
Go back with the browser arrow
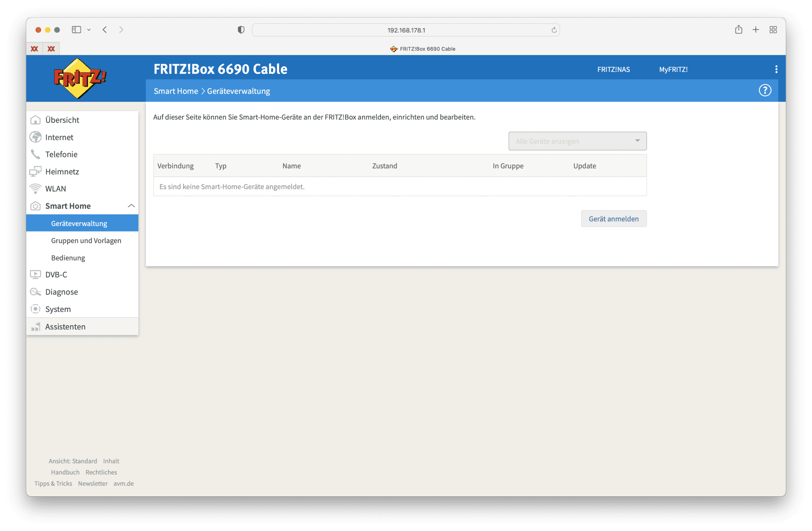coord(104,30)
